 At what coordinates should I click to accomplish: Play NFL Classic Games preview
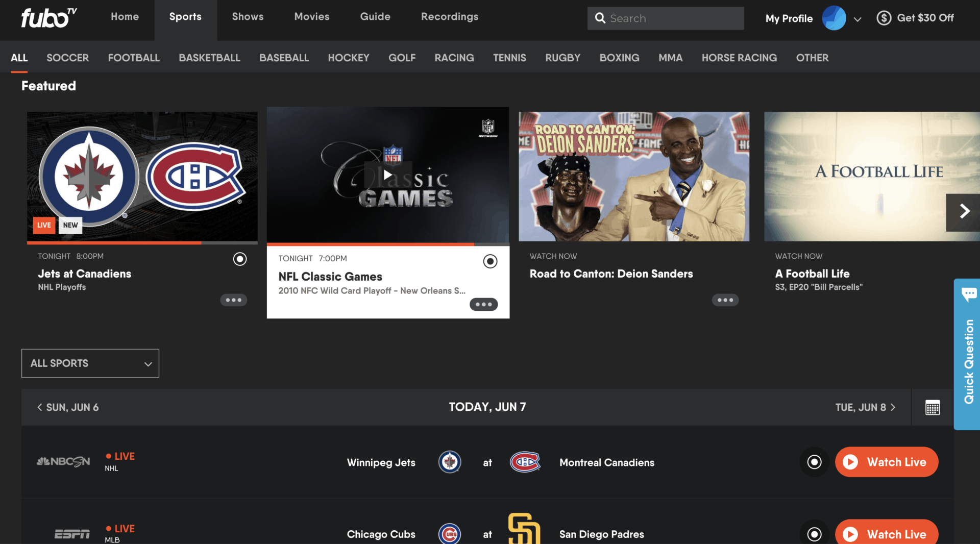pyautogui.click(x=388, y=175)
